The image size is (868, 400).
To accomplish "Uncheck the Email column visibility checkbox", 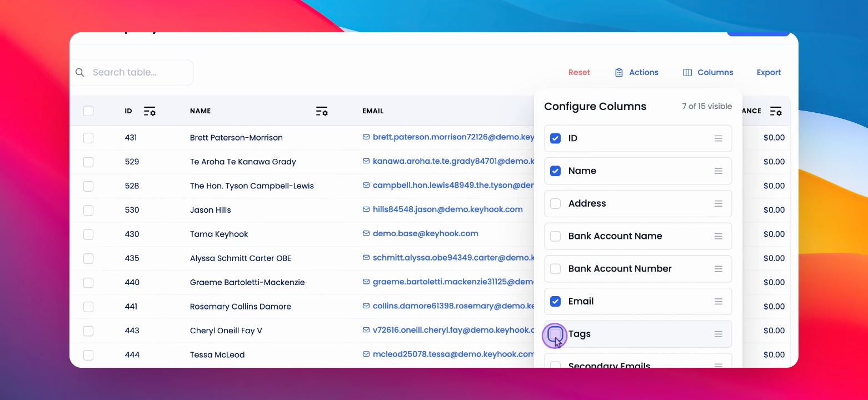I will pos(555,302).
